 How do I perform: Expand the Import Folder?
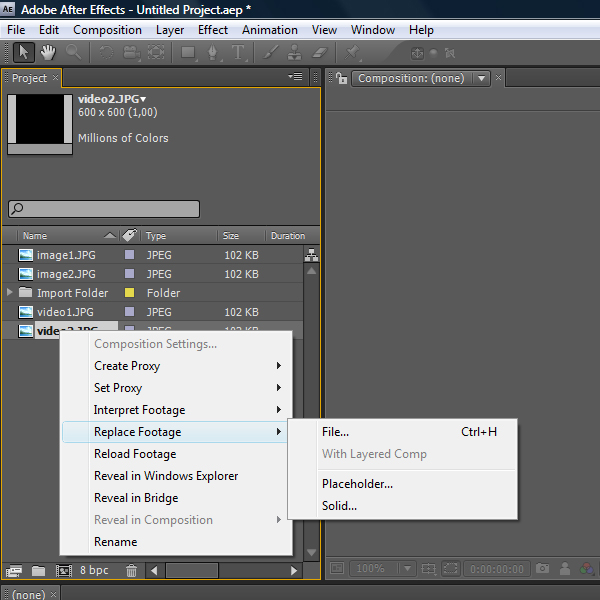point(10,292)
